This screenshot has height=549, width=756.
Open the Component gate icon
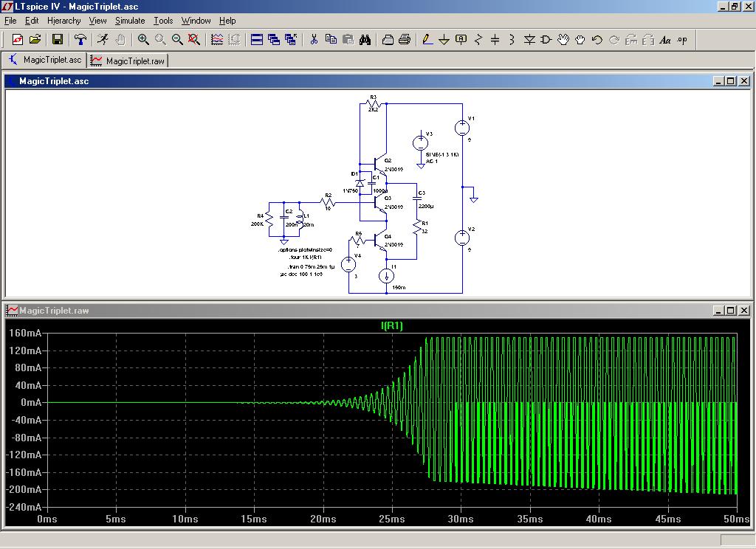click(546, 40)
